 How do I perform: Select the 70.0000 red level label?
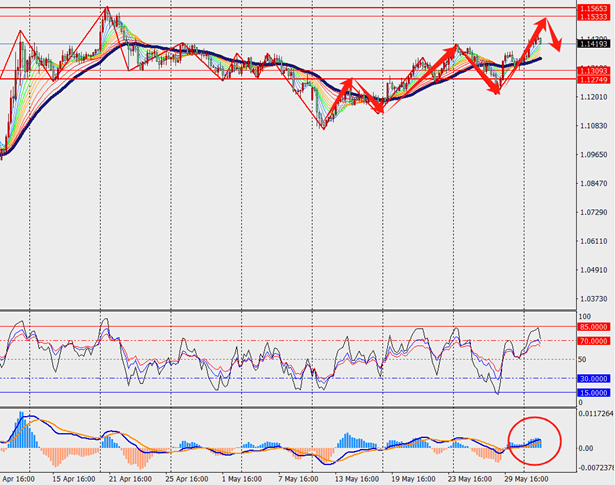click(593, 341)
